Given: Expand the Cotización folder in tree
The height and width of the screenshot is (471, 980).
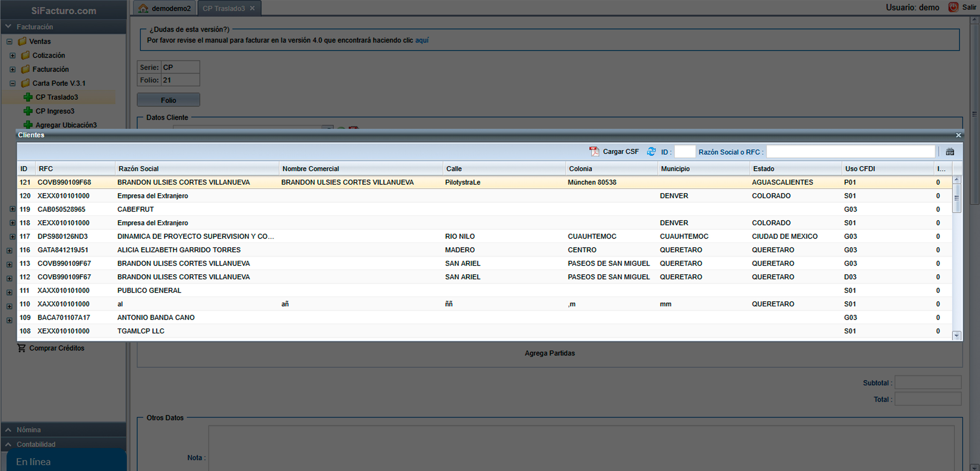Looking at the screenshot, I should pos(12,56).
